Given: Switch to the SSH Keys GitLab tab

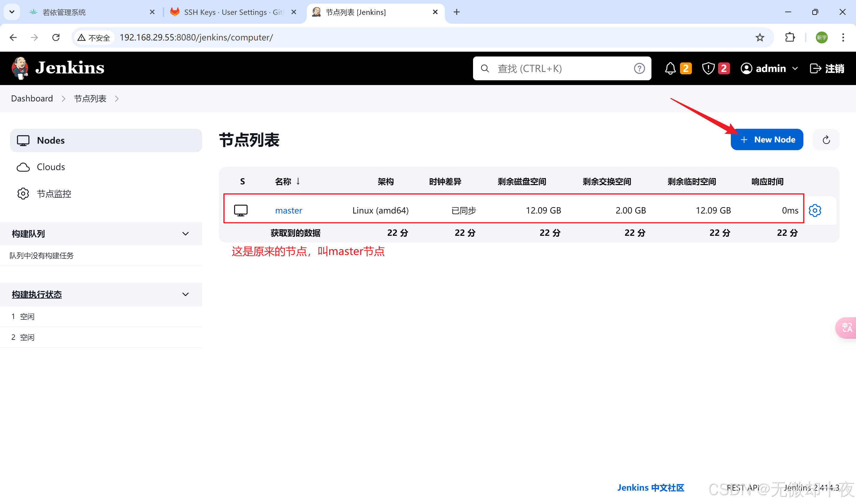Looking at the screenshot, I should [233, 12].
